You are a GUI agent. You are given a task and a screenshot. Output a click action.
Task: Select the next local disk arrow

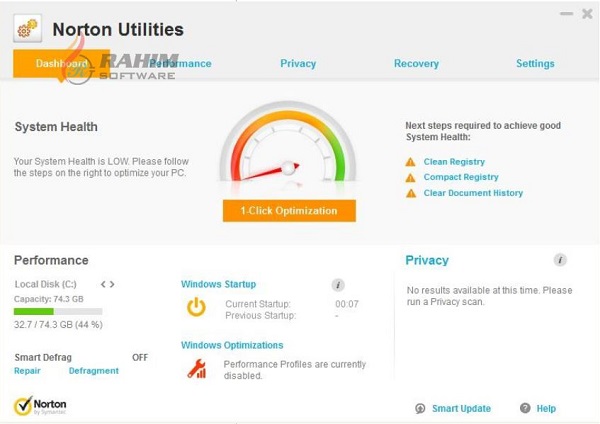pos(112,284)
